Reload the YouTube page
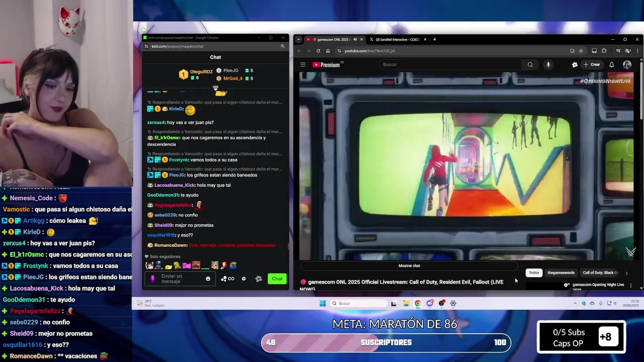The height and width of the screenshot is (362, 644). (318, 51)
